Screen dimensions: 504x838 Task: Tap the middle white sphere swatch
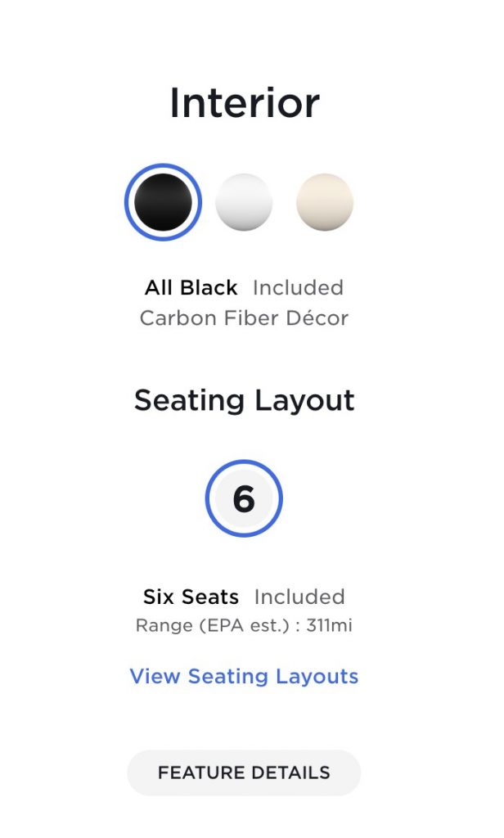(x=244, y=202)
